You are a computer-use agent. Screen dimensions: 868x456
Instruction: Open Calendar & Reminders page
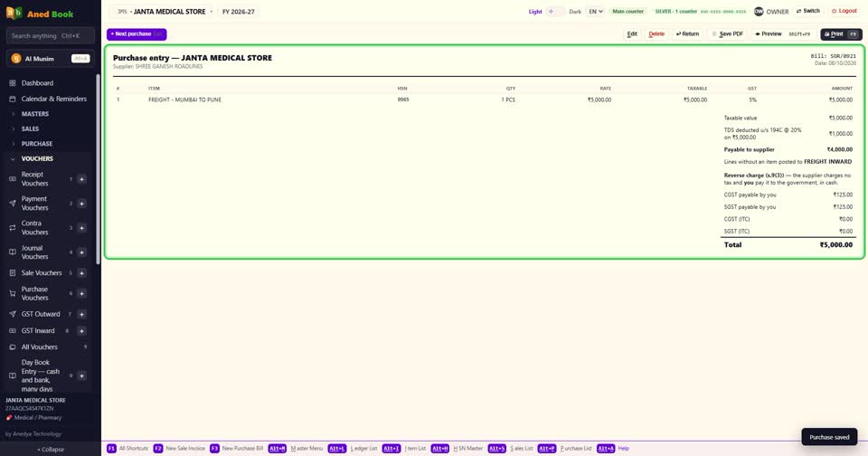[53, 99]
